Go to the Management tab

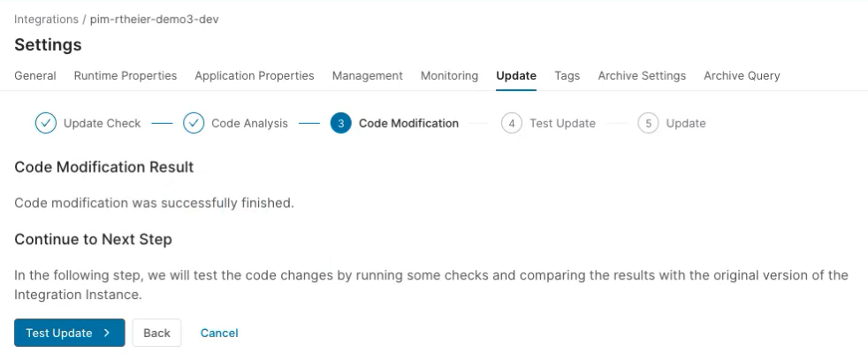tap(368, 76)
